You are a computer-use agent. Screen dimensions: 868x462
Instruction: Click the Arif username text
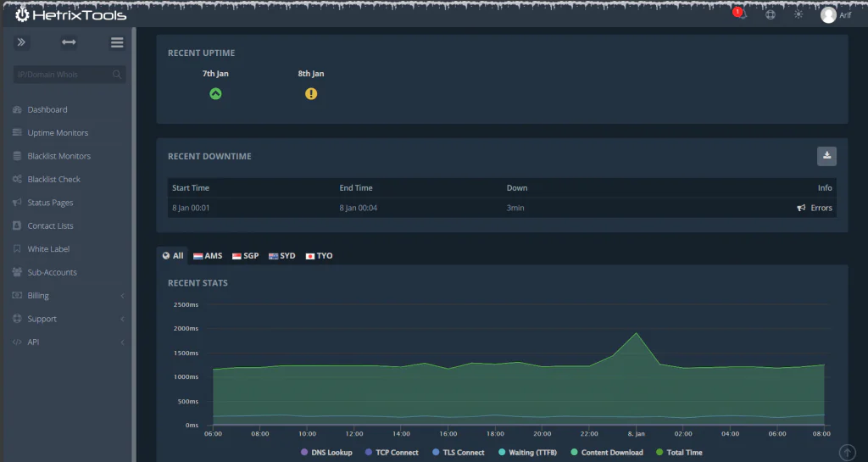845,15
